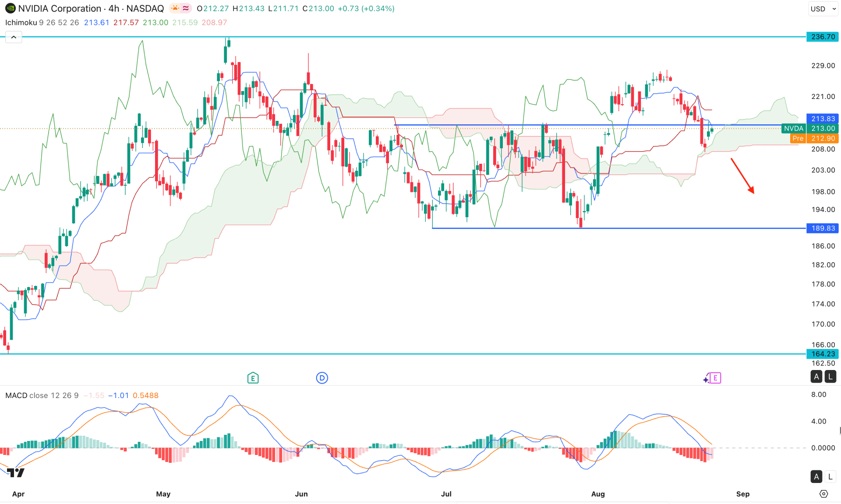
Task: Click the 236.70 price line label
Action: pos(823,37)
